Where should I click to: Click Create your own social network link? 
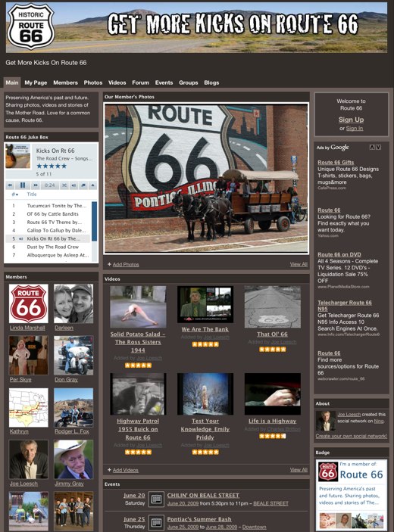coord(352,436)
